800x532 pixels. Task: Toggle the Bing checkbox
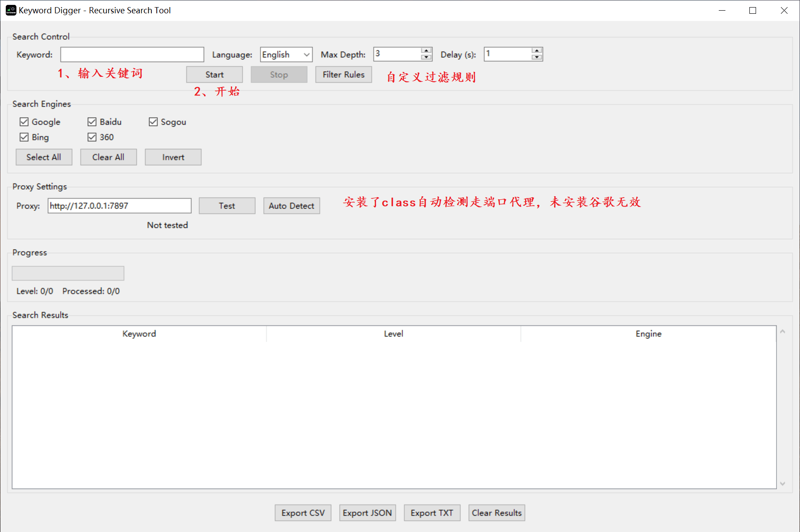(x=24, y=137)
